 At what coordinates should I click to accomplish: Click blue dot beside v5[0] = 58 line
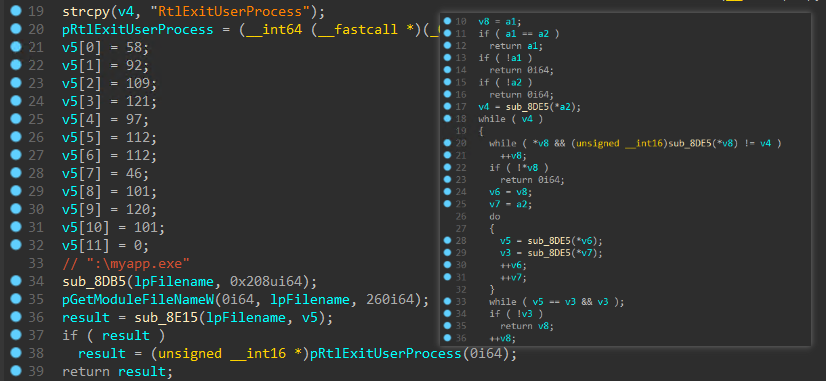point(15,47)
